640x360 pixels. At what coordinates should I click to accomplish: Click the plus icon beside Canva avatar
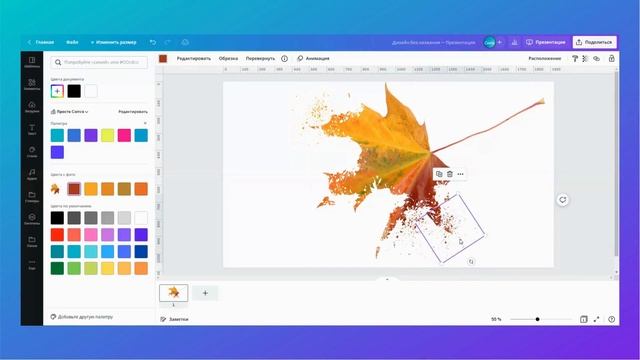[x=500, y=42]
